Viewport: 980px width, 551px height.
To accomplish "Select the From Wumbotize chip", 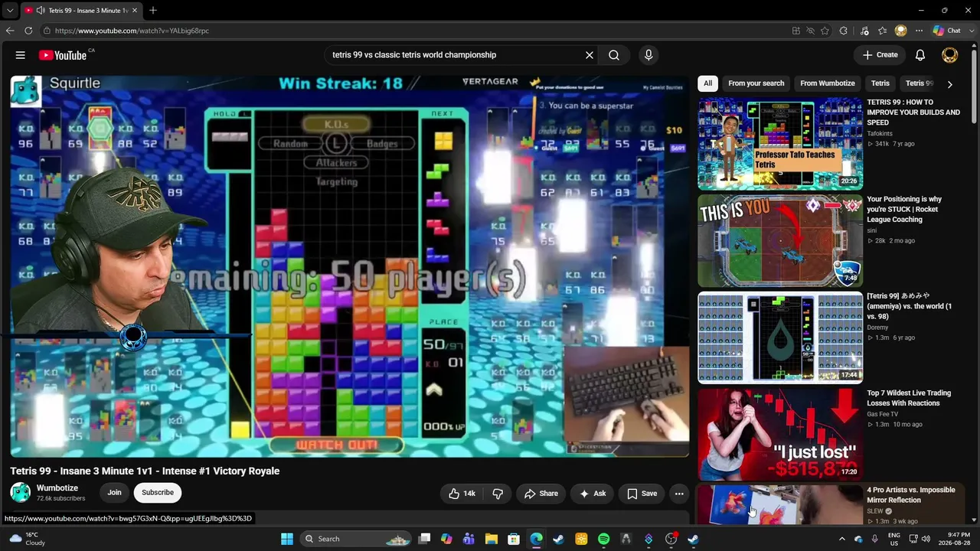I will 828,83.
